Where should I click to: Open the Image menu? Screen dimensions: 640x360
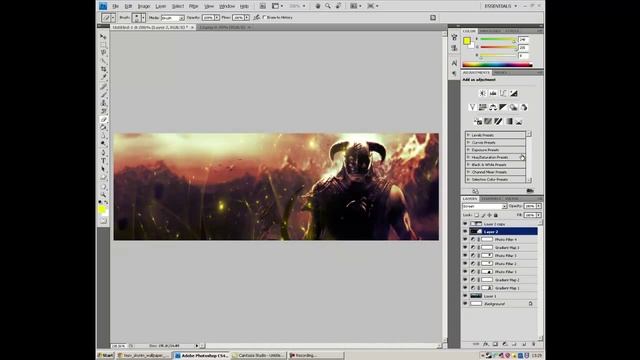coord(144,6)
